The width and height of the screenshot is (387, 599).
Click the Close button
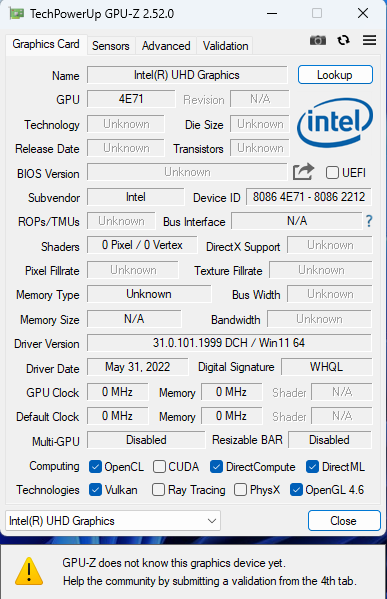[344, 521]
